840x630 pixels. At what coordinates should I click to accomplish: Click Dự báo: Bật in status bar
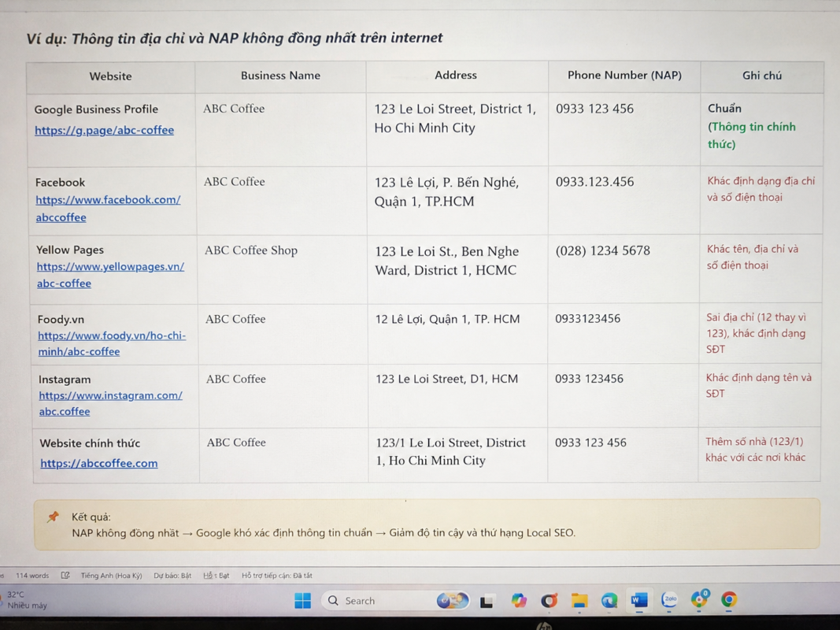tap(172, 576)
